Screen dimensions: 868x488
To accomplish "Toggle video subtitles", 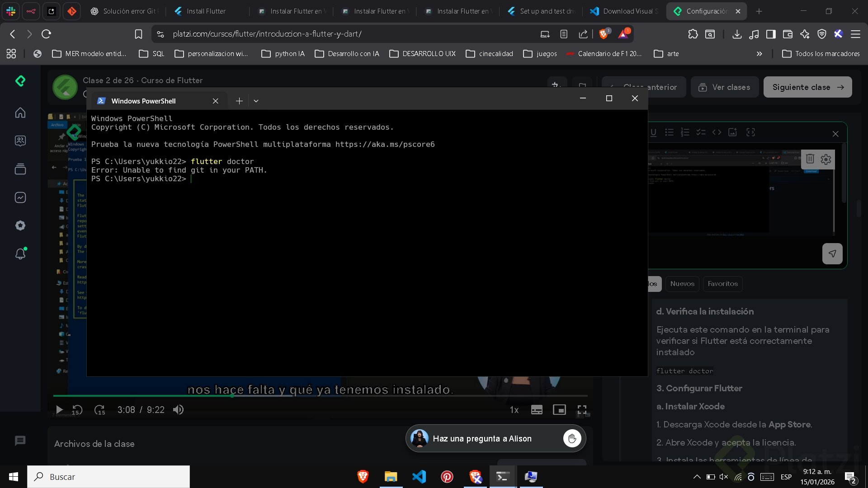I will (x=537, y=410).
